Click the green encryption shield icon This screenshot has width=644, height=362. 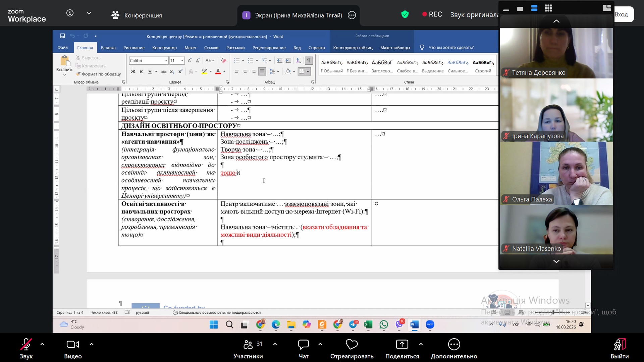pos(405,14)
